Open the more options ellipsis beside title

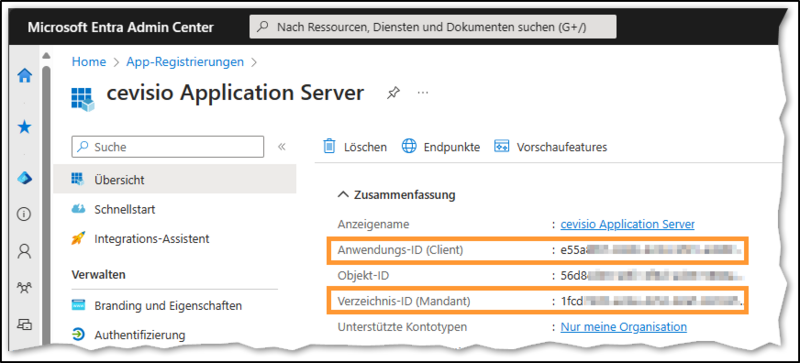click(423, 93)
